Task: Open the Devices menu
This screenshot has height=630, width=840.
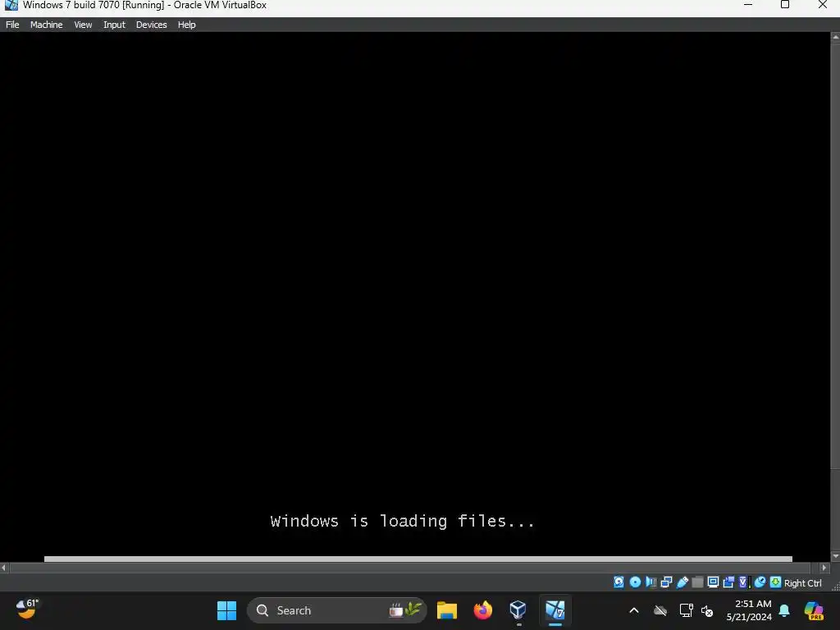Action: click(x=151, y=25)
